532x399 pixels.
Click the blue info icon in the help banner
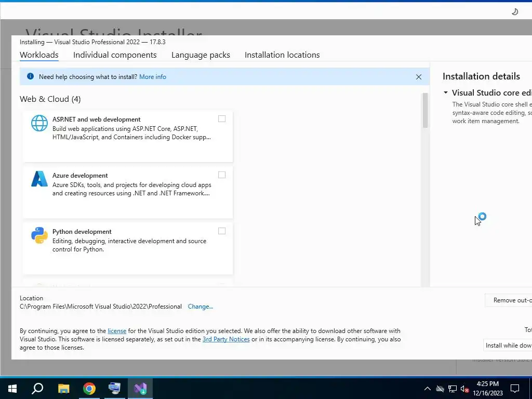tap(30, 76)
